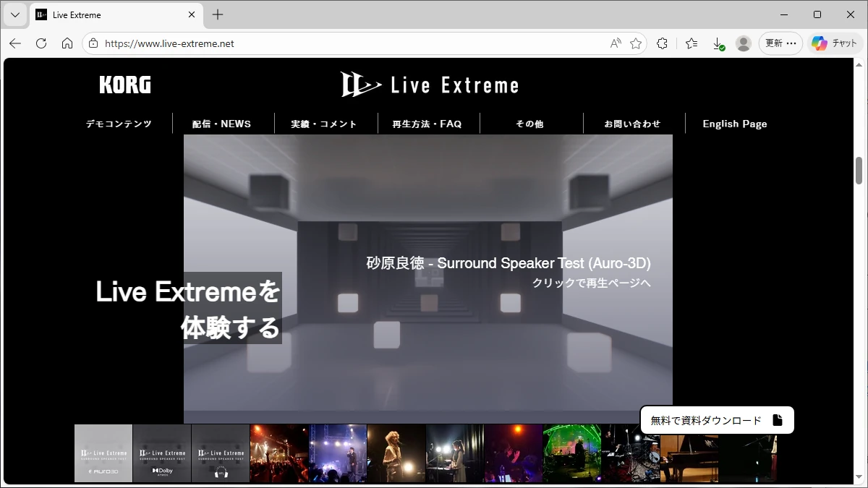Open the 配信・NEWS menu
The width and height of the screenshot is (868, 488).
pyautogui.click(x=221, y=124)
